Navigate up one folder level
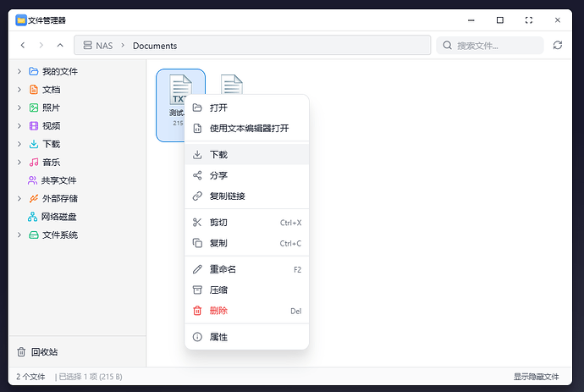This screenshot has width=584, height=392. pyautogui.click(x=59, y=45)
